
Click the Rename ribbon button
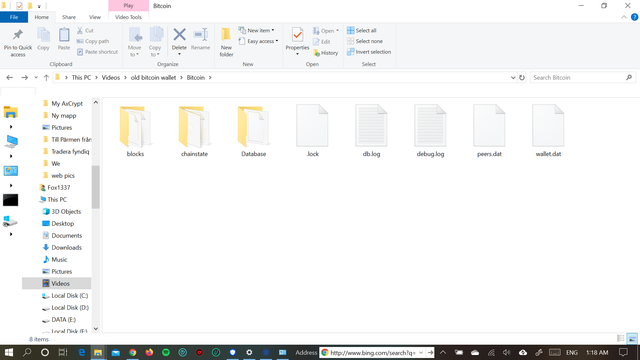pyautogui.click(x=200, y=40)
